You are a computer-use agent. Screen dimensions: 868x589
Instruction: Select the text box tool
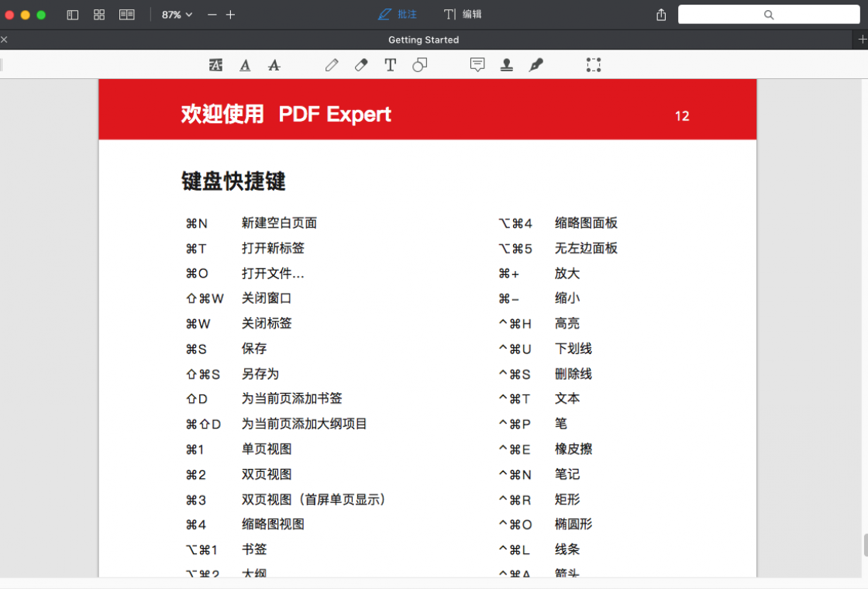pyautogui.click(x=391, y=65)
